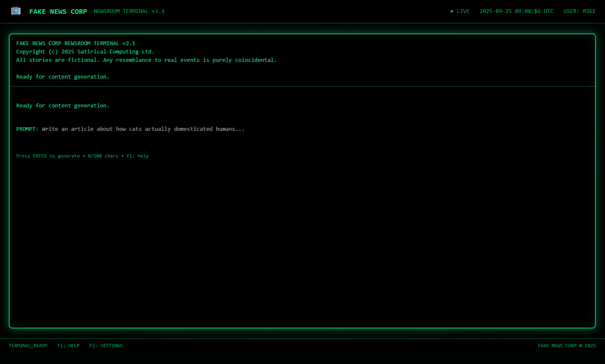Image resolution: width=605 pixels, height=364 pixels.
Task: Click the UTC date and time display
Action: pyautogui.click(x=516, y=11)
